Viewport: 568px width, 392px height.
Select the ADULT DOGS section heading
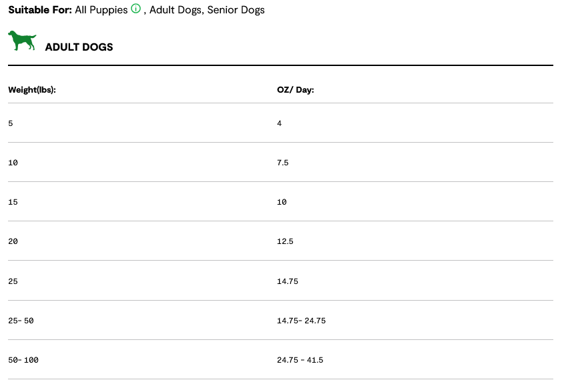79,47
